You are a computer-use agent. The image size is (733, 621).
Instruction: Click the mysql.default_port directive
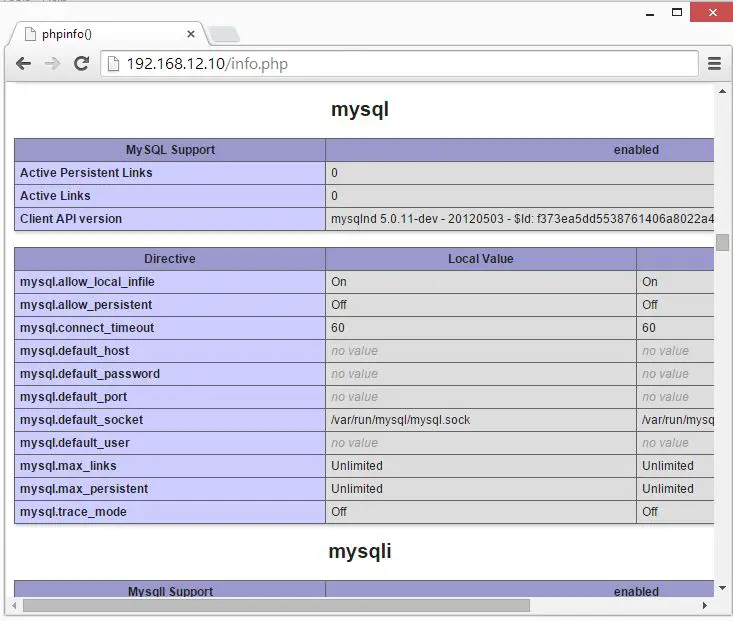(73, 397)
